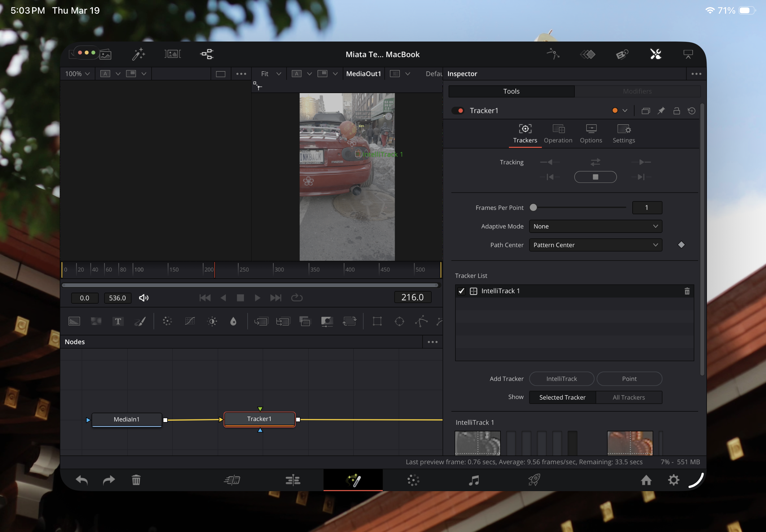
Task: Open the Options tab in the Inspector
Action: click(591, 134)
